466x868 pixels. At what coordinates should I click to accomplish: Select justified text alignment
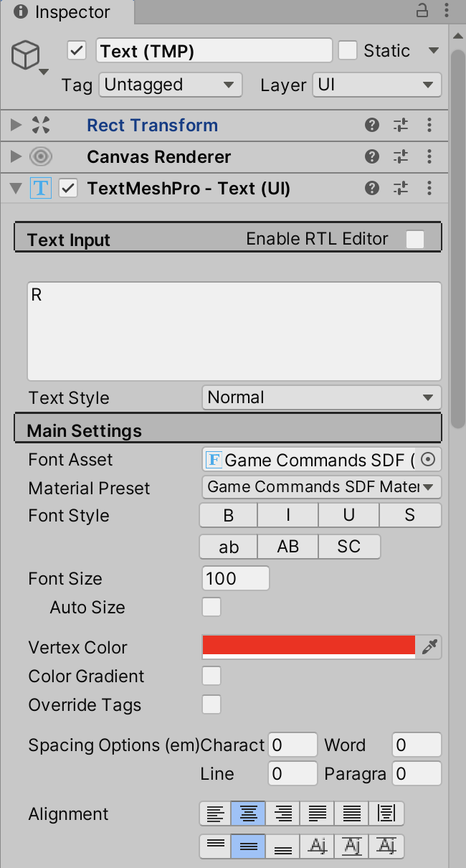[318, 814]
